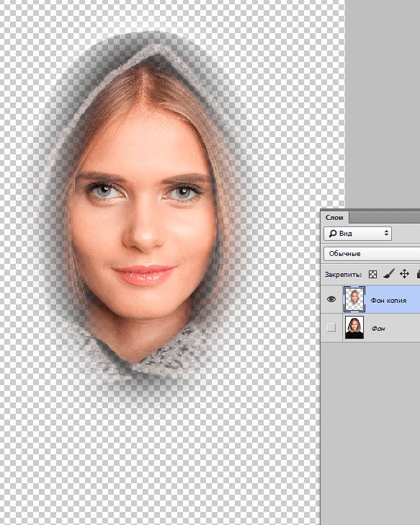
Task: Click the Закрепить label in the Layers panel
Action: 343,275
